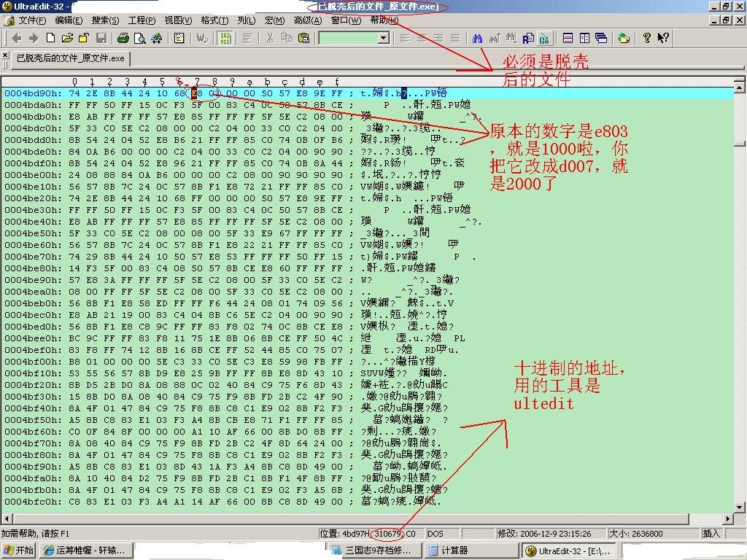
Task: Click the Insert string/font AA icon
Action: [156, 38]
